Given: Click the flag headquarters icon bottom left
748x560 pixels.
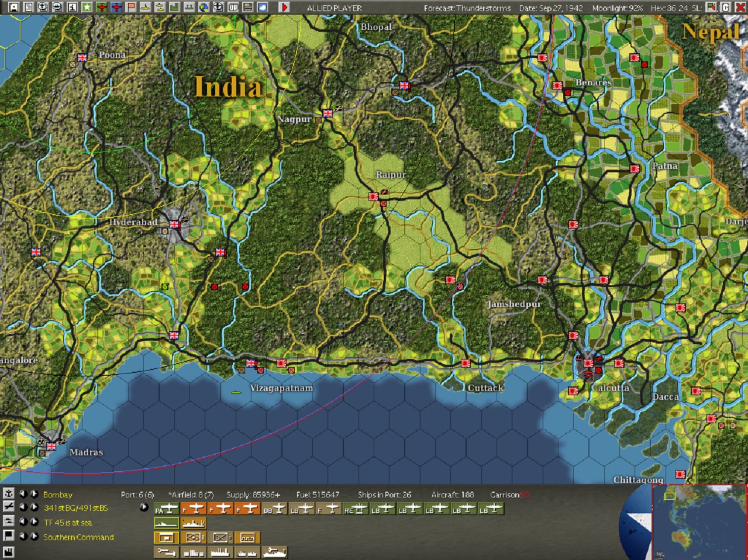Looking at the screenshot, I should 8,535.
